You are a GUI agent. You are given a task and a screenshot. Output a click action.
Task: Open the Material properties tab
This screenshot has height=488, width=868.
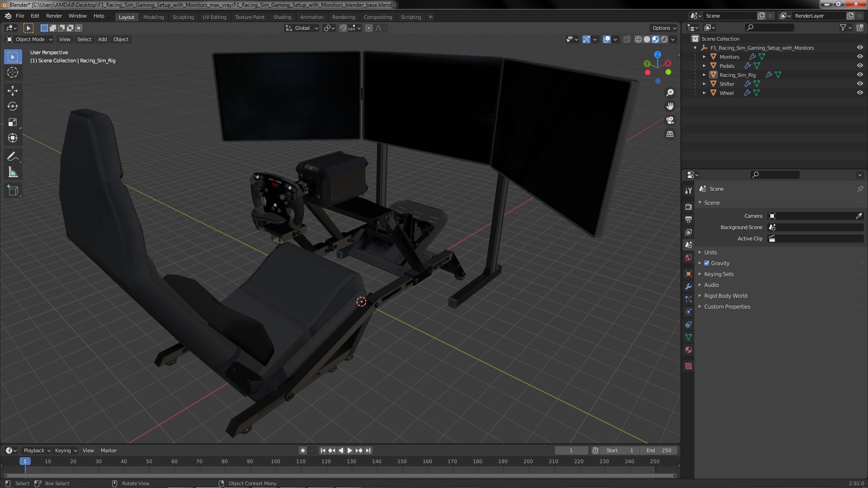pyautogui.click(x=689, y=350)
